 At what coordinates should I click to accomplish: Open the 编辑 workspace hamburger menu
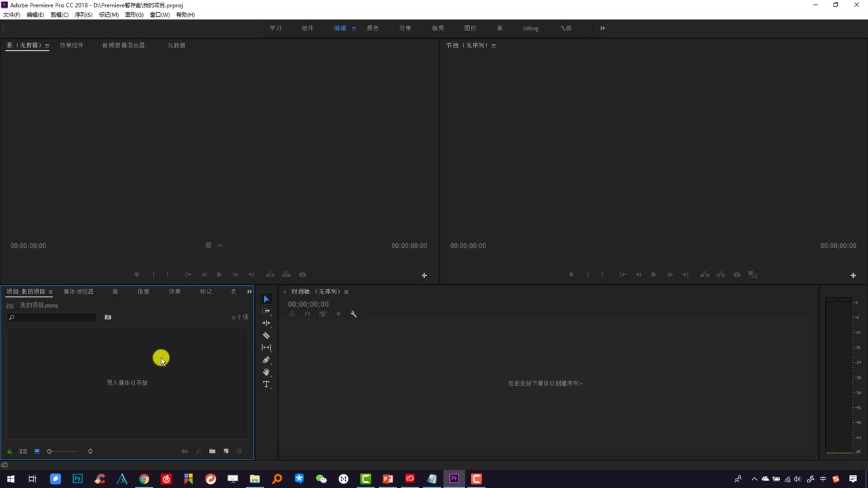[x=353, y=28]
